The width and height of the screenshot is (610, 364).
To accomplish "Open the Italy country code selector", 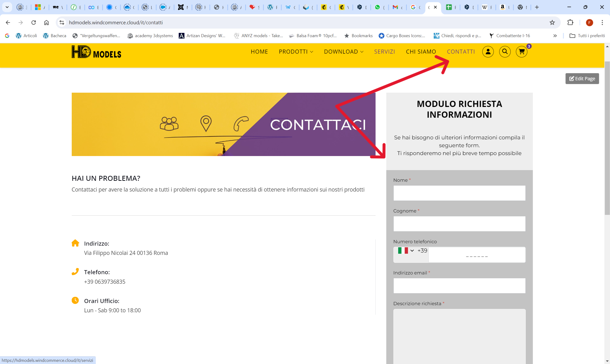I will click(x=406, y=251).
